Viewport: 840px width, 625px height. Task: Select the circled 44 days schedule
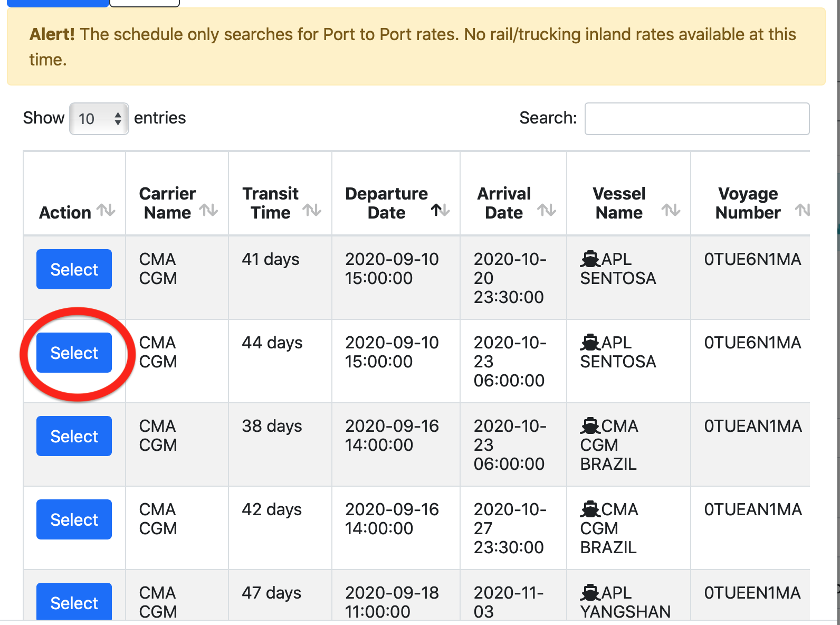pyautogui.click(x=74, y=353)
